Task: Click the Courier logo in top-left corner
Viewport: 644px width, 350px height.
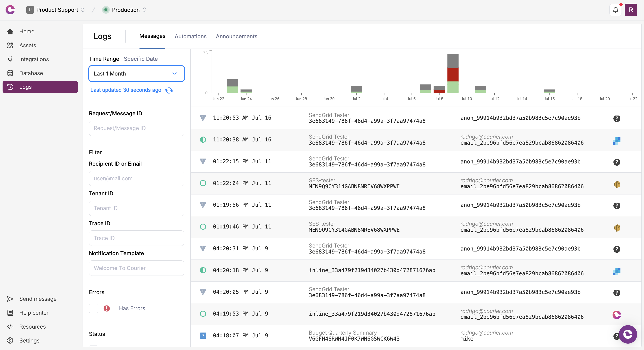Action: click(10, 10)
